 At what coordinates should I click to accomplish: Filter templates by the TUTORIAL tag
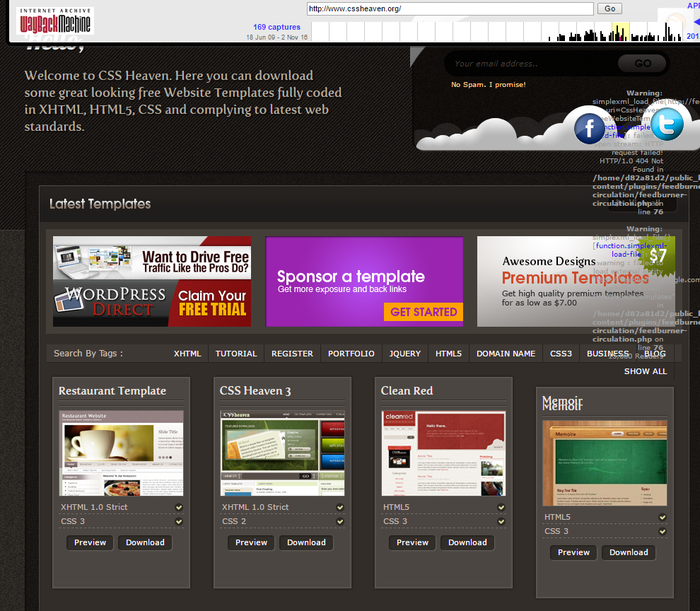point(236,354)
